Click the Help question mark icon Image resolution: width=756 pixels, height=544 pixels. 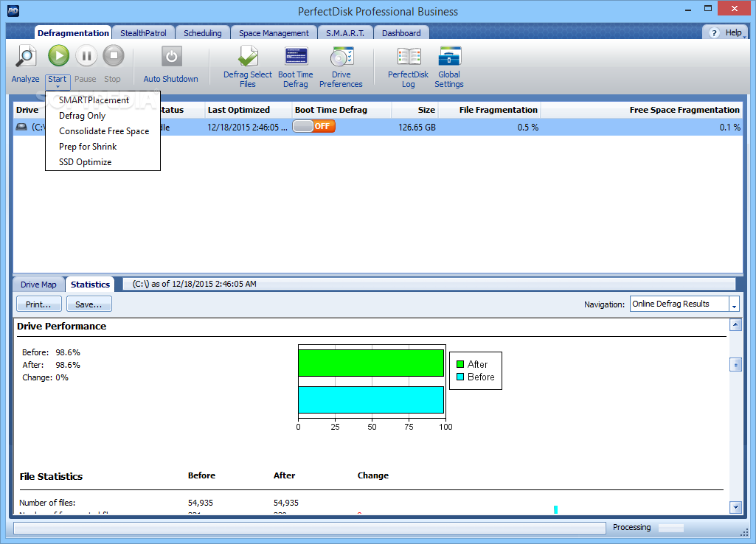coord(715,32)
